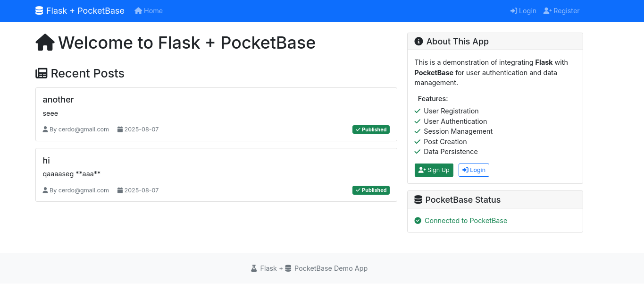Click the database icon in the footer
The image size is (644, 293).
point(288,268)
